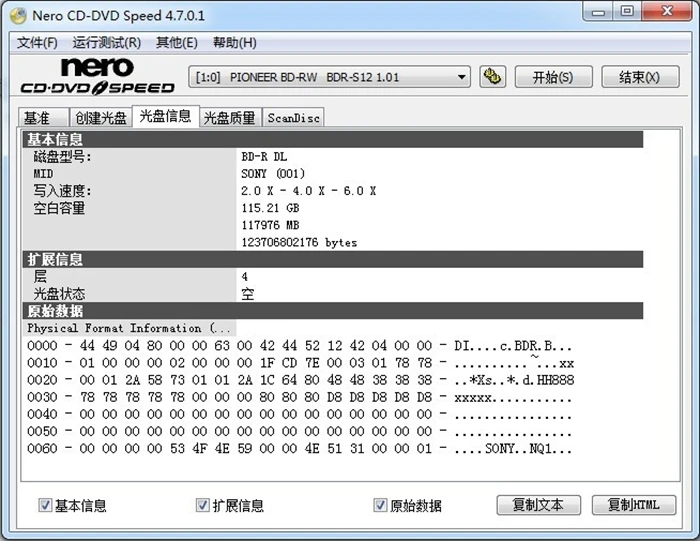The image size is (700, 541).
Task: Click the Nero app icon in the title bar
Action: coord(18,16)
